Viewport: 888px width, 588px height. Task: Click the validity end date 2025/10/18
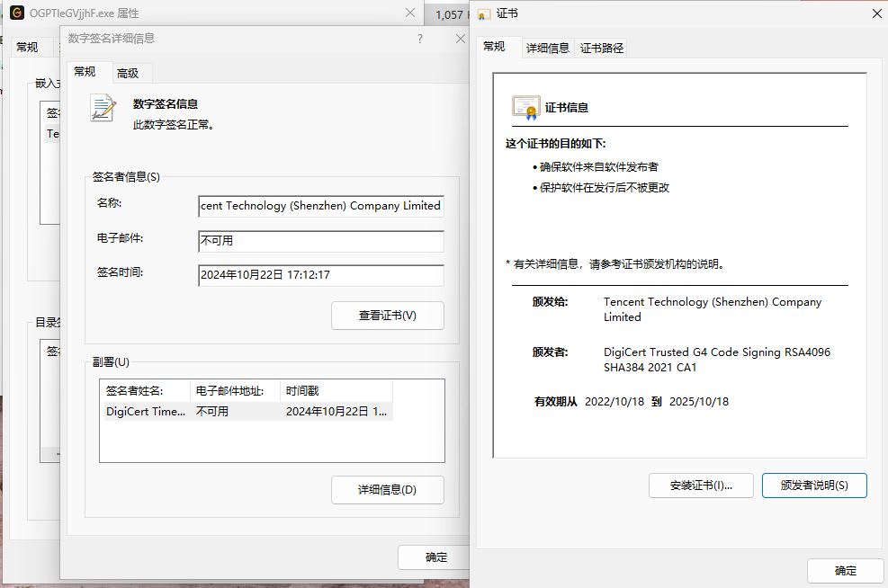pos(699,402)
